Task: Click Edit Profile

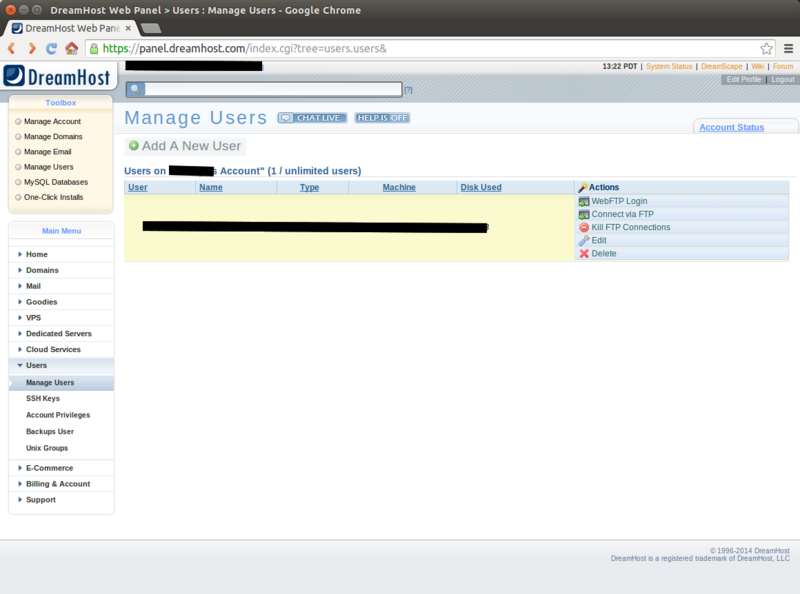Action: click(743, 80)
